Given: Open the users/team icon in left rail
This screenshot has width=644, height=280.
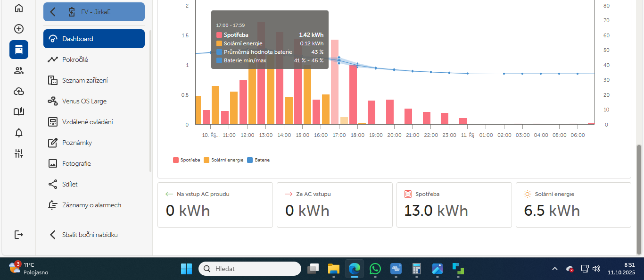Looking at the screenshot, I should click(x=19, y=70).
